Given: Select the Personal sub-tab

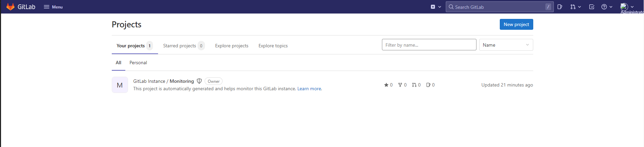Looking at the screenshot, I should tap(138, 63).
